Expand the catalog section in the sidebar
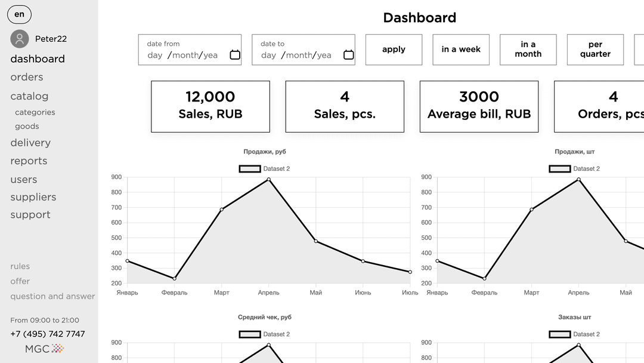Viewport: 644px width, 363px height. 29,96
